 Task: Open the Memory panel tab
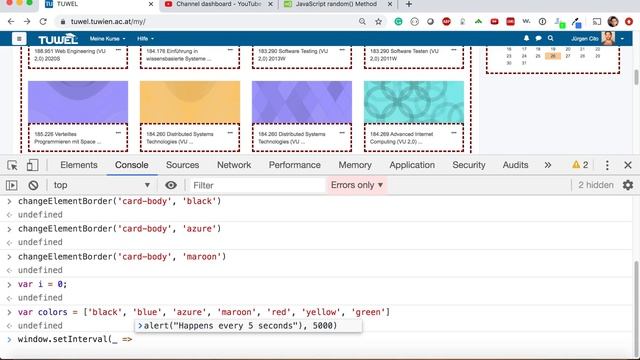(x=355, y=165)
